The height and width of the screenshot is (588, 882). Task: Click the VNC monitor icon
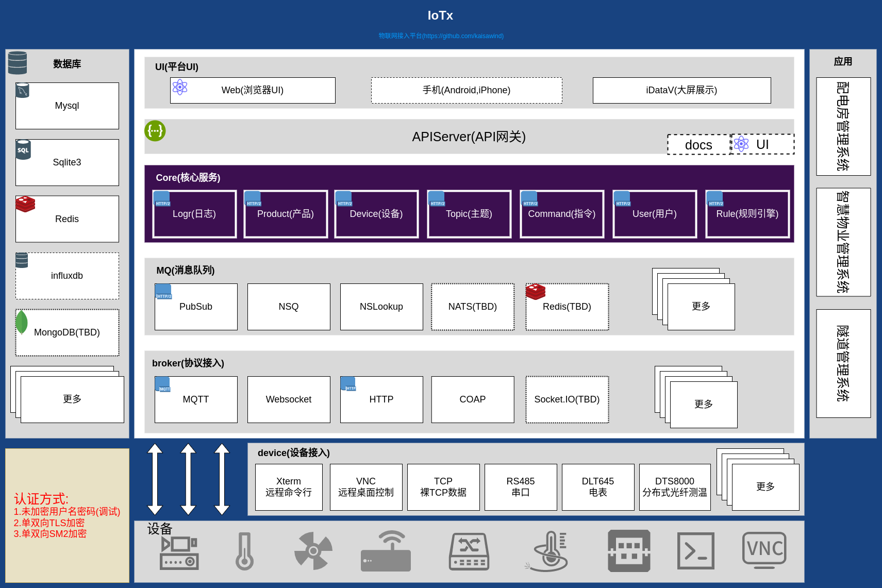764,550
